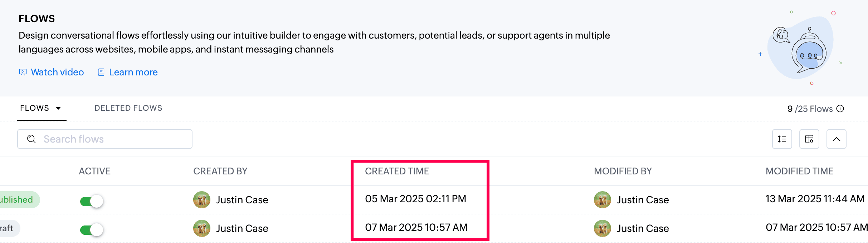Open the column settings table icon
This screenshot has width=868, height=243.
[809, 139]
